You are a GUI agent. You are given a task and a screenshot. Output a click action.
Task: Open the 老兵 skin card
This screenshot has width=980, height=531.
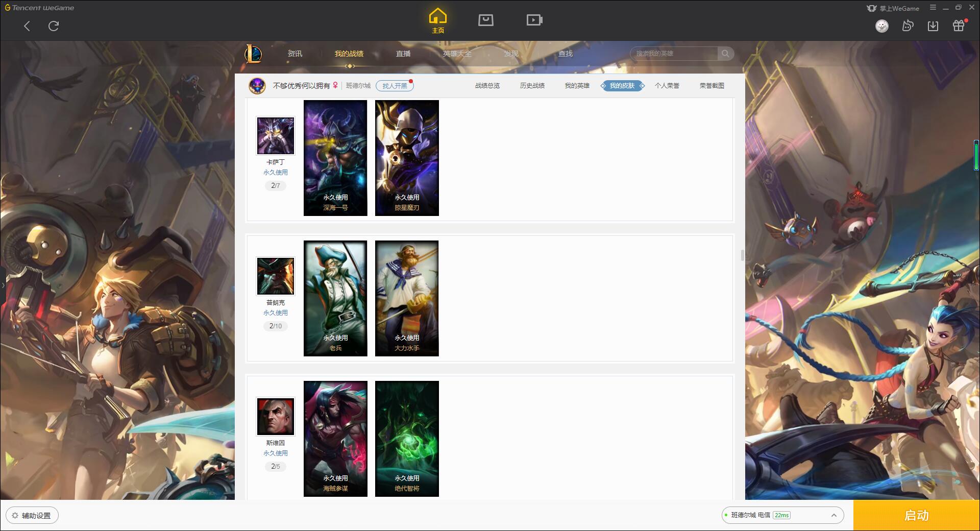(335, 298)
